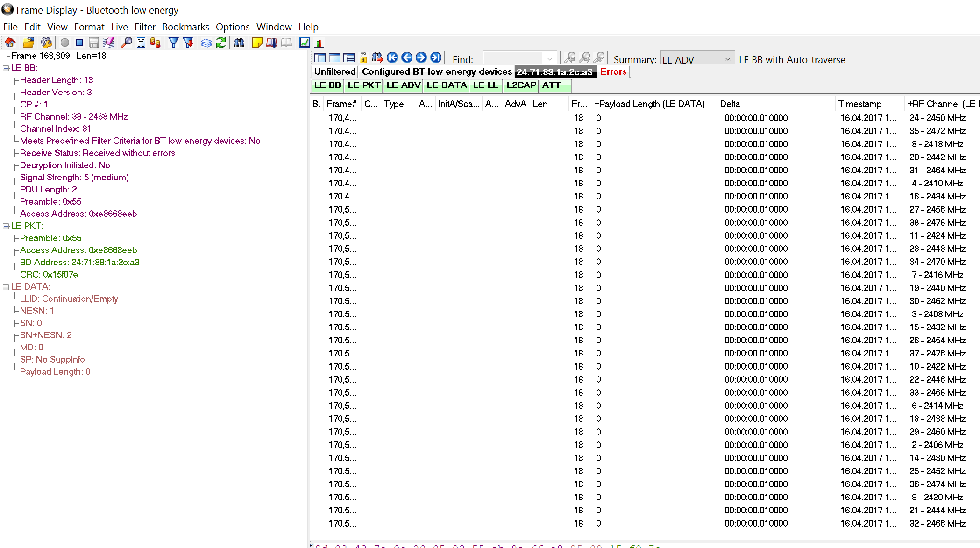Switch to the LE ADV protocol tab

[x=404, y=85]
